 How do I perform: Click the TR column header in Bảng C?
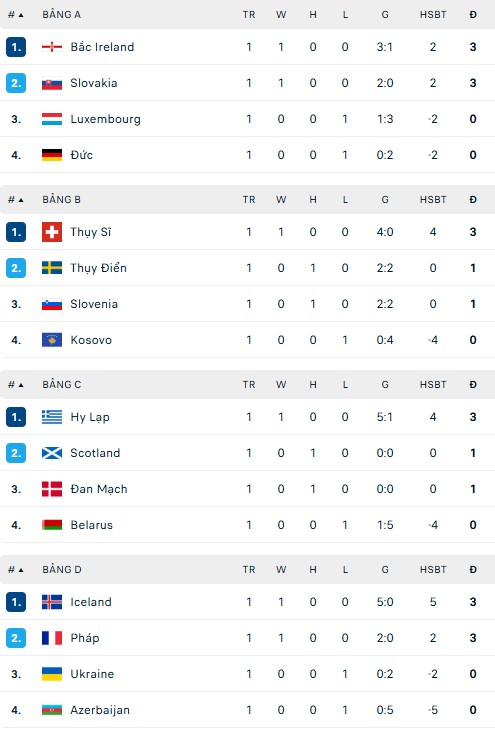[x=249, y=385]
